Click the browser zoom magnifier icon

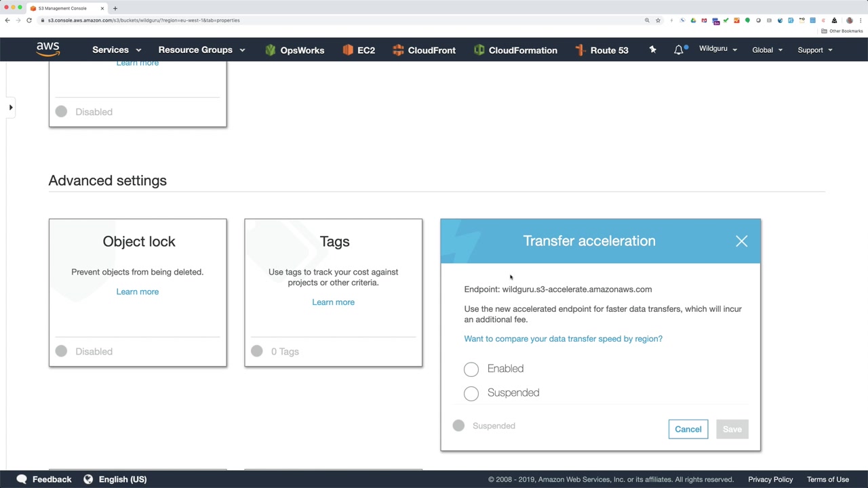pos(647,20)
